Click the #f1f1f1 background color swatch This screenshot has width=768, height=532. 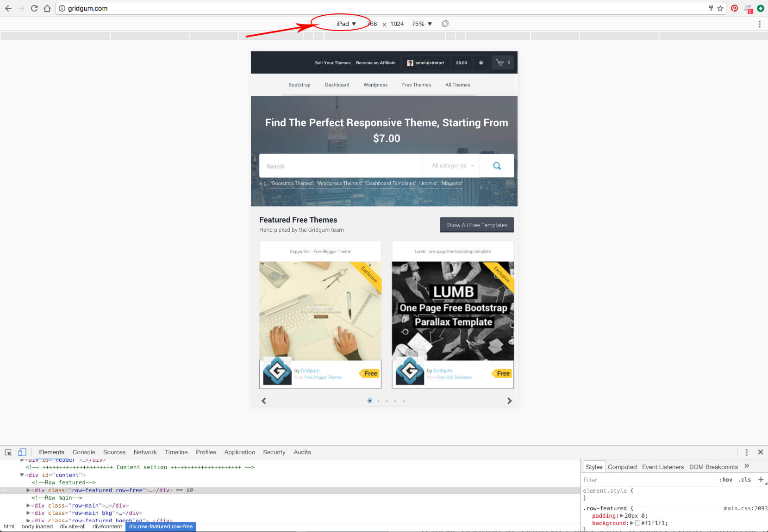[x=638, y=523]
